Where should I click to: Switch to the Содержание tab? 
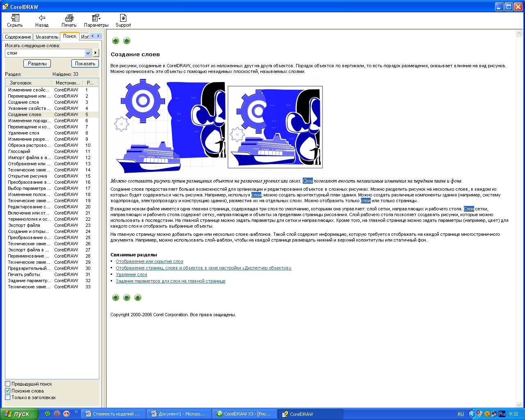click(18, 37)
